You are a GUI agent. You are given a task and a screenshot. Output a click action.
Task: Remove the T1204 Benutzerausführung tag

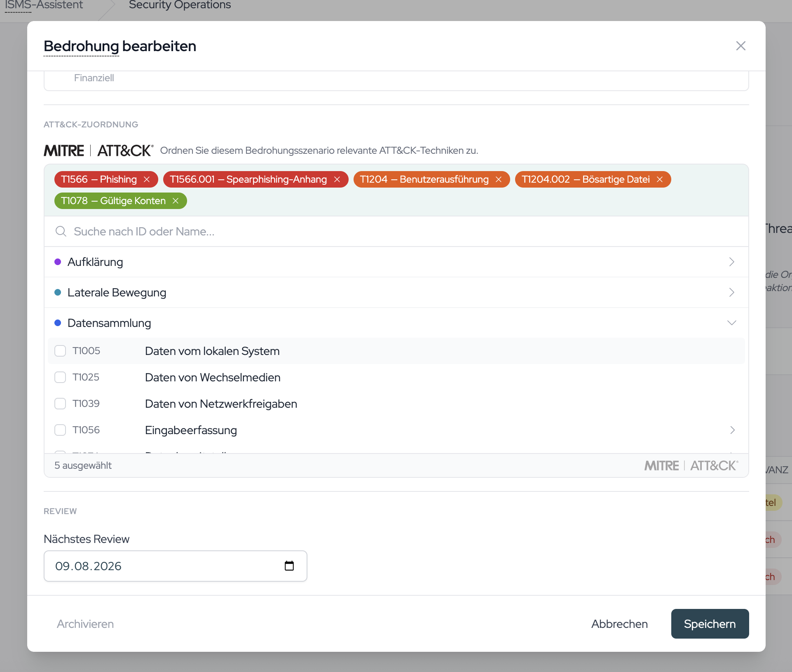(x=499, y=179)
